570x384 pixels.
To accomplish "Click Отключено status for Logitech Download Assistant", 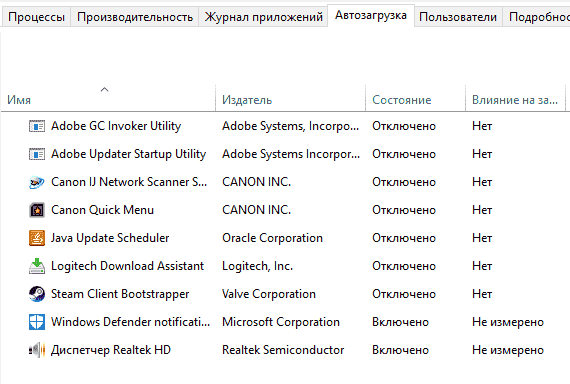I will point(404,266).
